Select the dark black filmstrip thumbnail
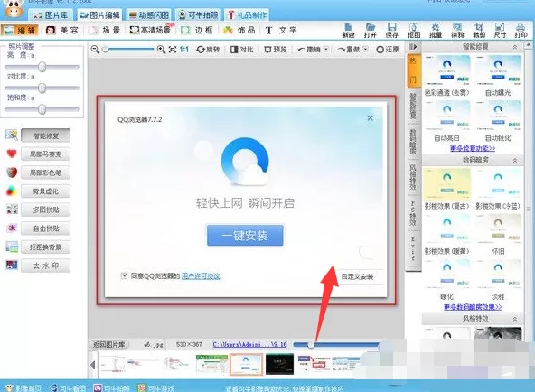The image size is (535, 392). (279, 364)
